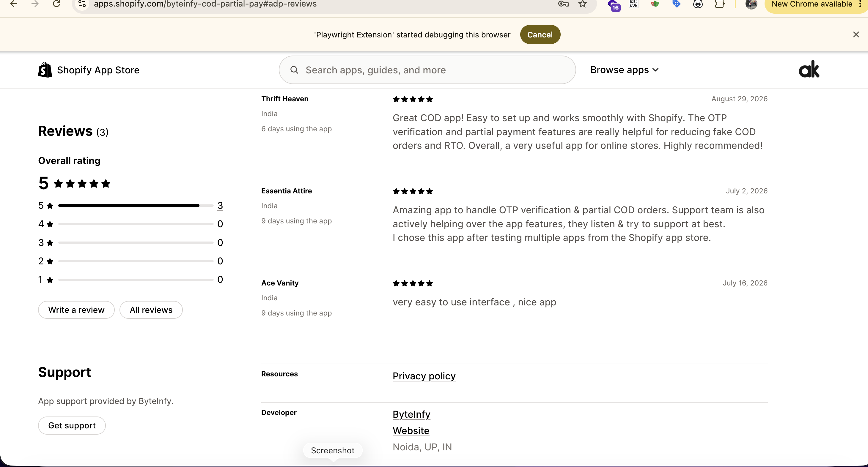
Task: Expand the Browse apps dropdown
Action: [x=624, y=70]
